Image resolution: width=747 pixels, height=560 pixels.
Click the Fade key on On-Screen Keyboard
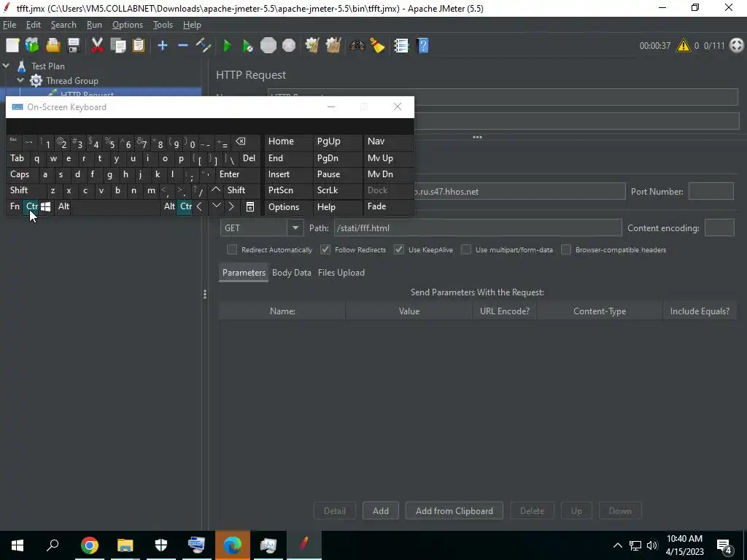pyautogui.click(x=389, y=206)
